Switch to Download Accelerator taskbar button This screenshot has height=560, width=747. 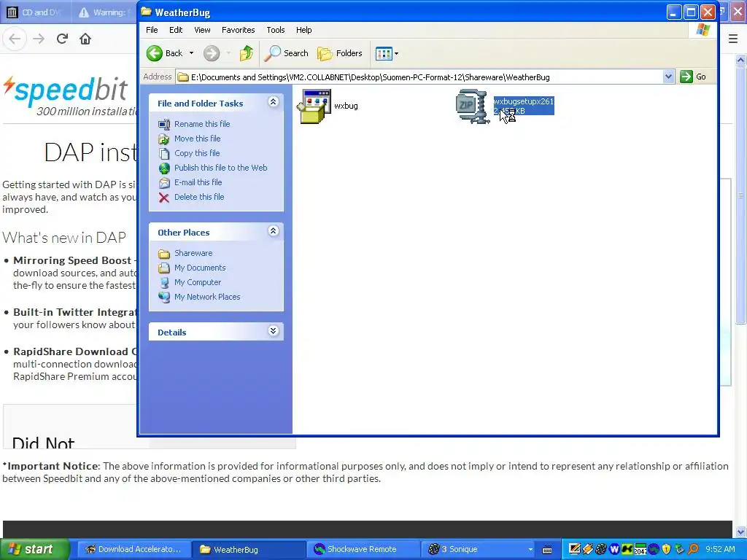pos(134,549)
